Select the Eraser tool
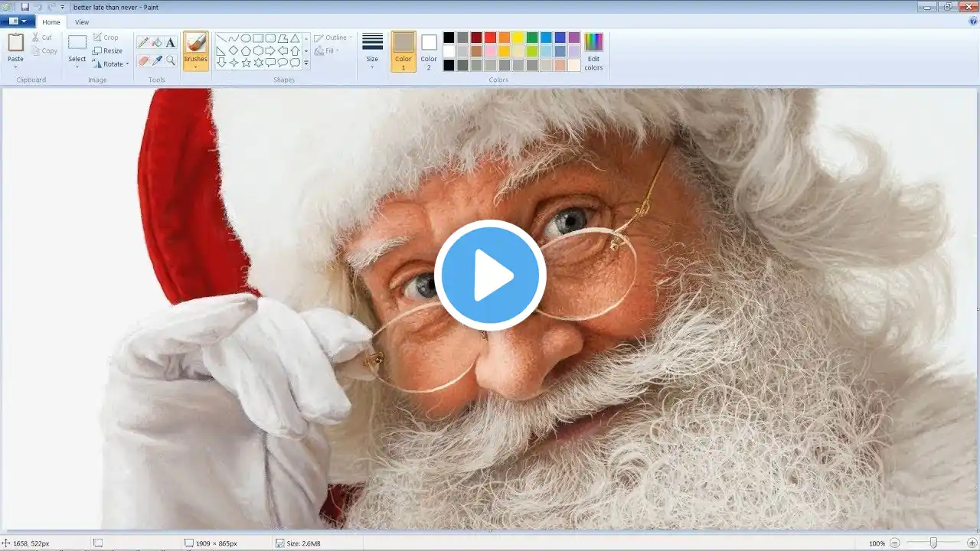Screen dimensions: 980x551 tap(143, 60)
